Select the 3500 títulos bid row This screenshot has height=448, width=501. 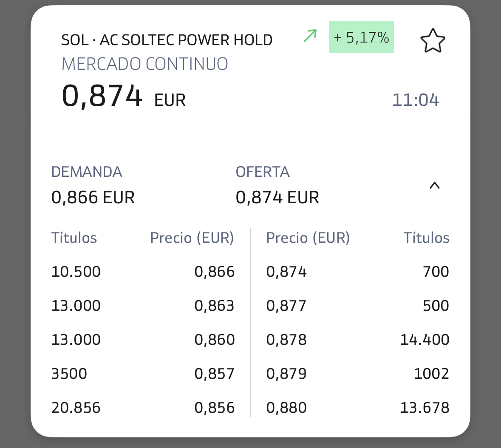(x=69, y=374)
